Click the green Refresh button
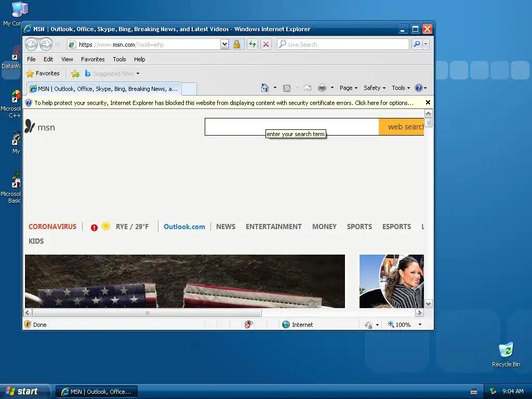 tap(252, 44)
